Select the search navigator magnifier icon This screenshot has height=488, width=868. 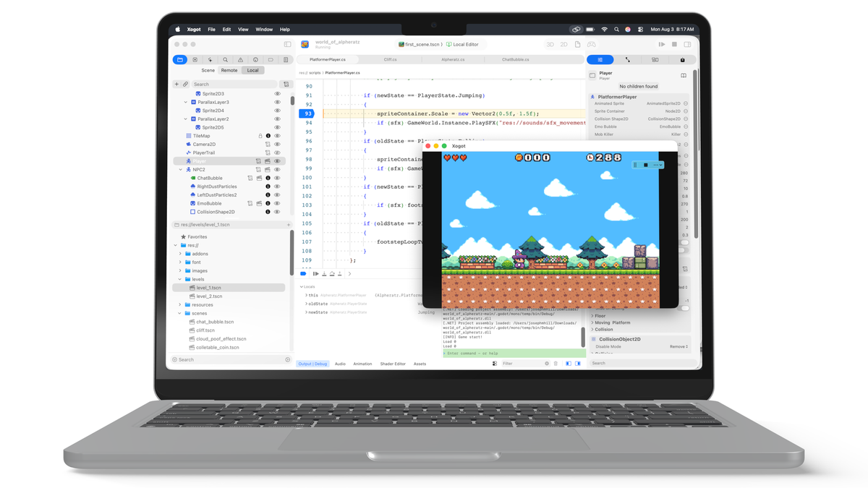225,60
